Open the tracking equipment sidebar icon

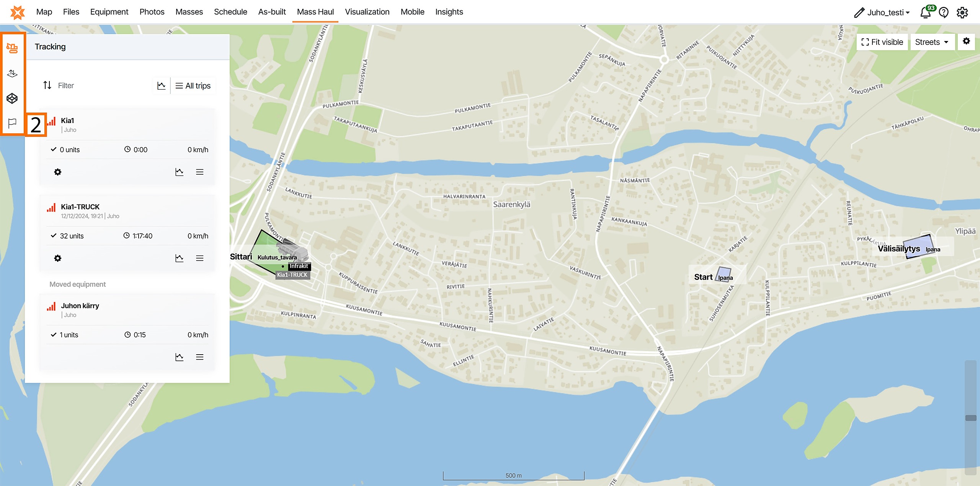point(12,48)
